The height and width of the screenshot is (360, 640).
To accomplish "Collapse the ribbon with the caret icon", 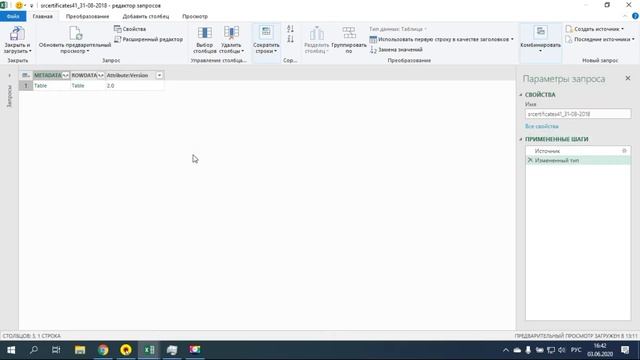I will click(x=625, y=16).
